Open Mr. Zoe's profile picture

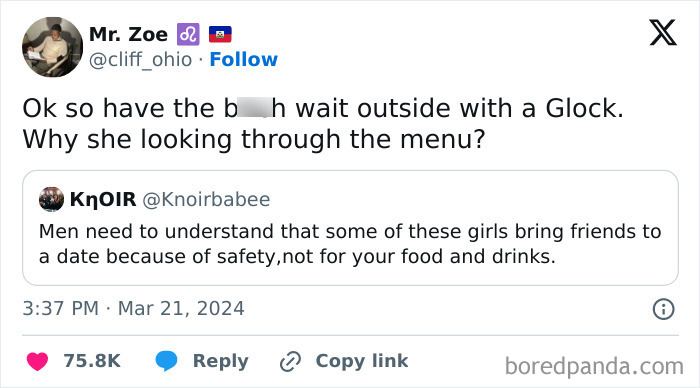tap(52, 47)
